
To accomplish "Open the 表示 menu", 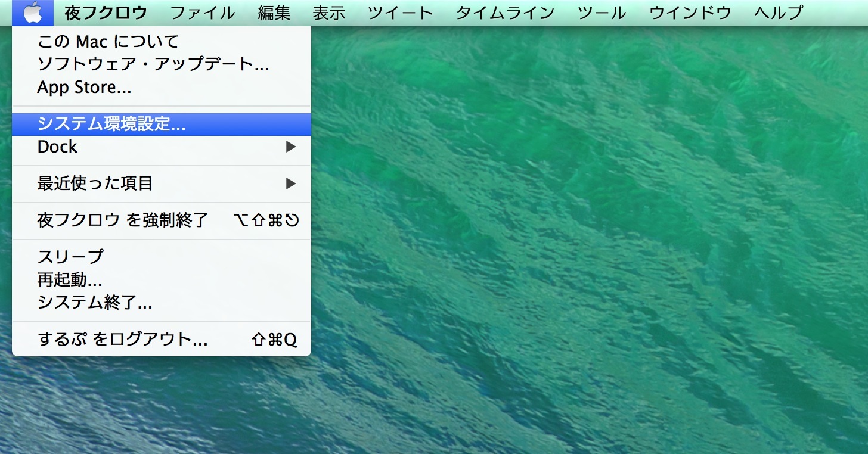I will 329,13.
